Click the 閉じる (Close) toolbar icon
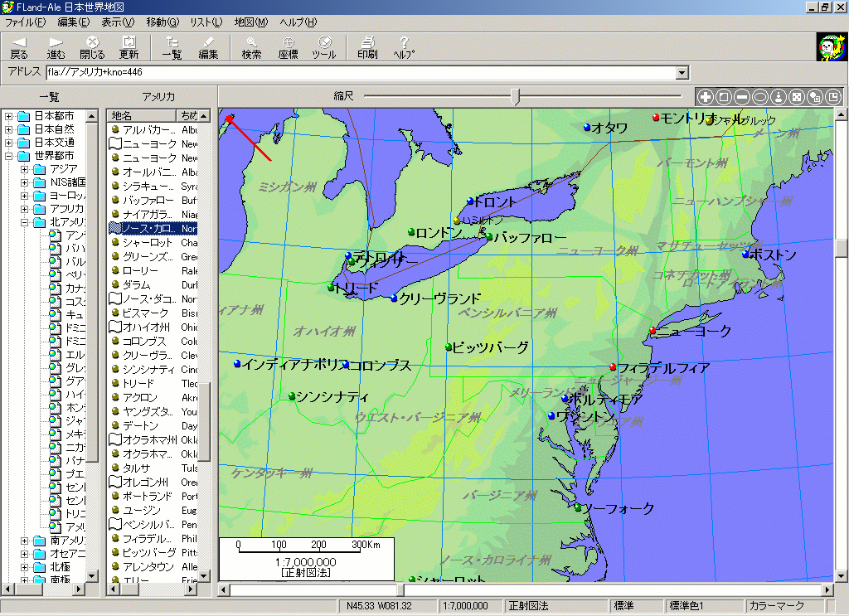 [93, 47]
